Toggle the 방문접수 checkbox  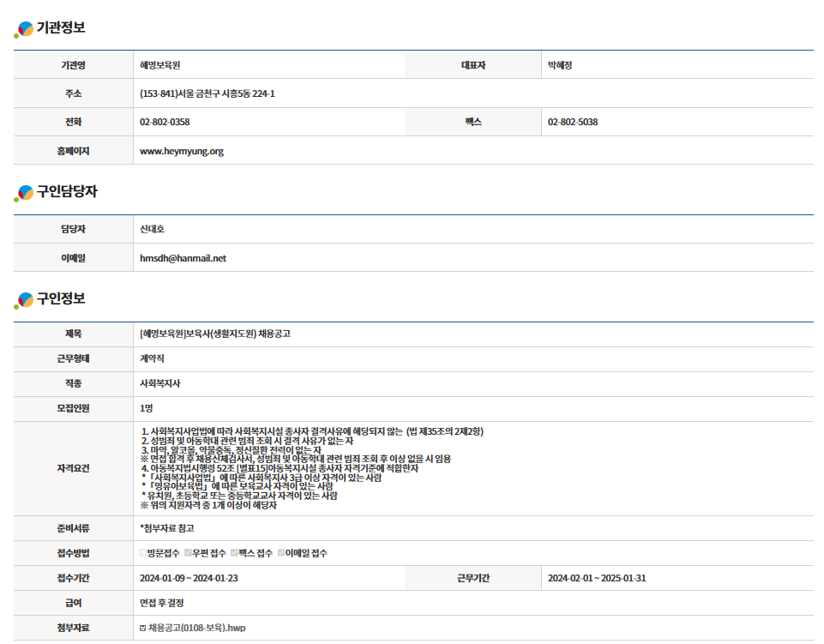pos(143,554)
